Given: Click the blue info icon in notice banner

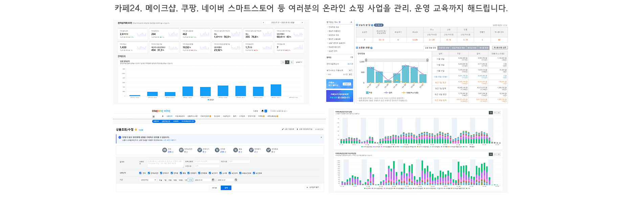Looking at the screenshot, I should click(x=120, y=137).
